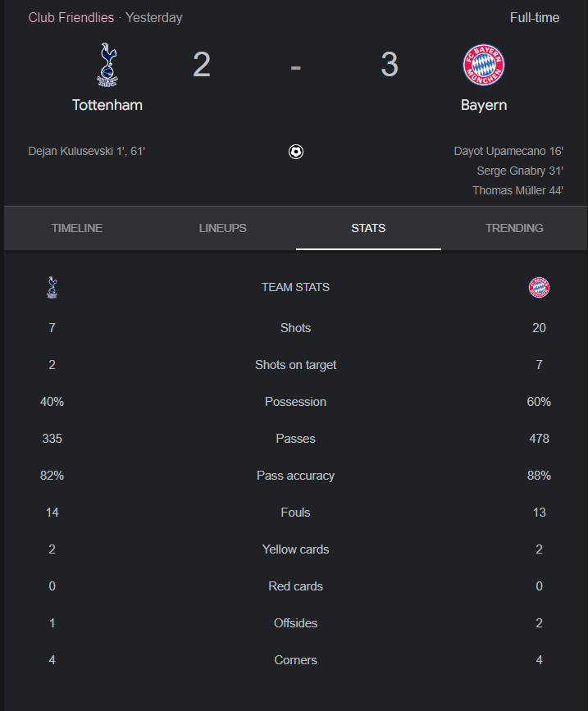Image resolution: width=588 pixels, height=711 pixels.
Task: Click the large Tottenham crest logo
Action: (107, 65)
